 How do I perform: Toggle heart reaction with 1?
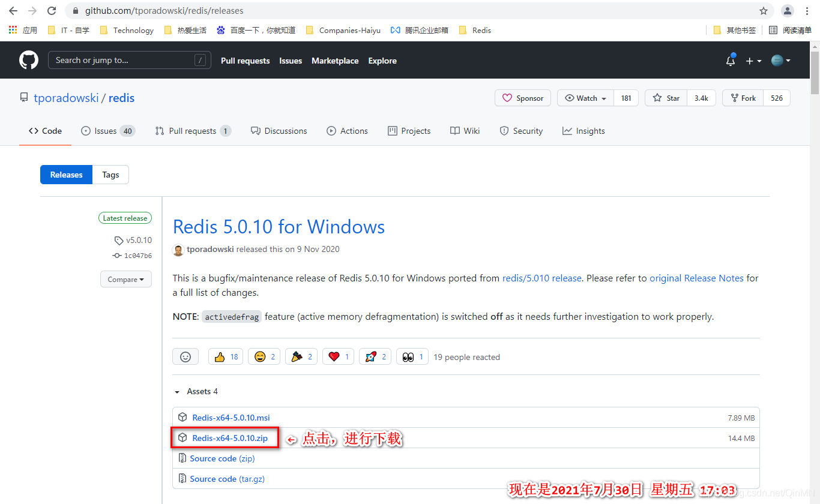pos(338,356)
